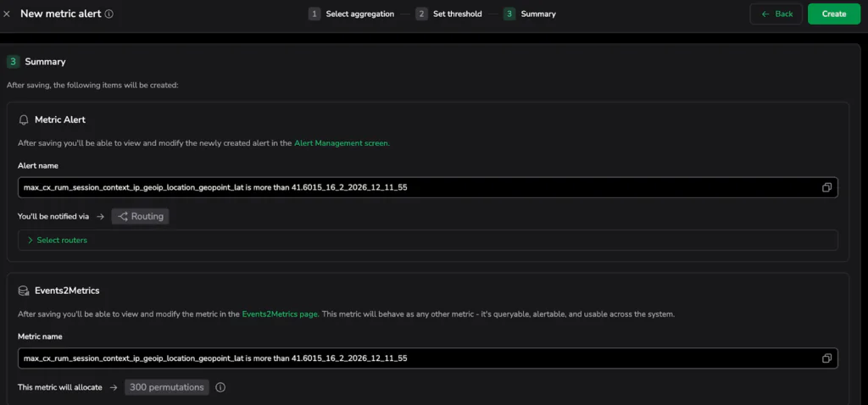Click info icon next to 300 permutations
This screenshot has height=405, width=868.
click(220, 387)
